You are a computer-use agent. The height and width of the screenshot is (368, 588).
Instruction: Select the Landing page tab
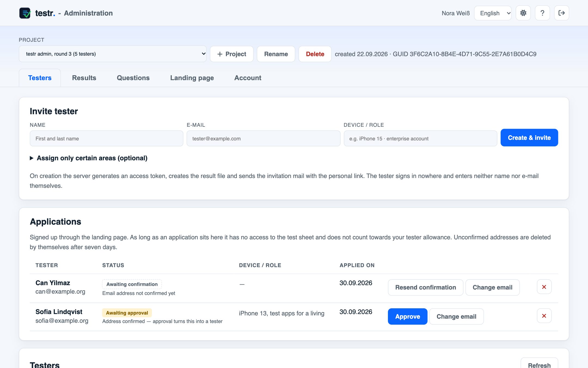pyautogui.click(x=192, y=78)
